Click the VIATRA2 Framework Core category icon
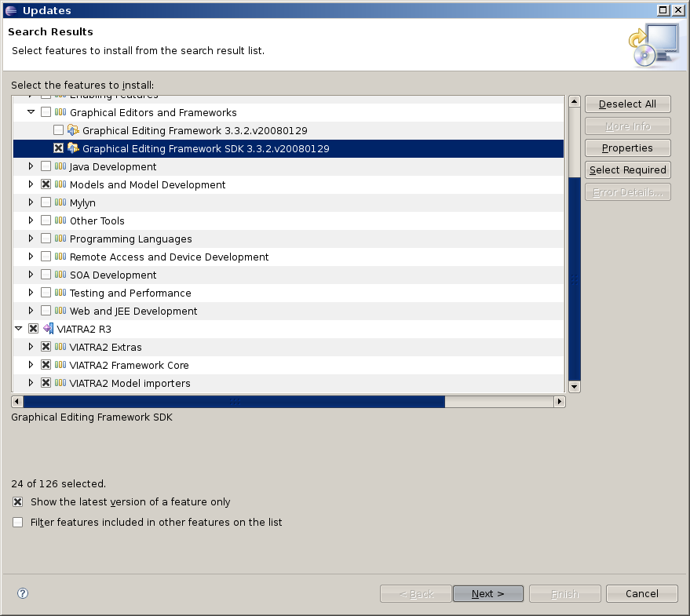690x616 pixels. tap(60, 365)
